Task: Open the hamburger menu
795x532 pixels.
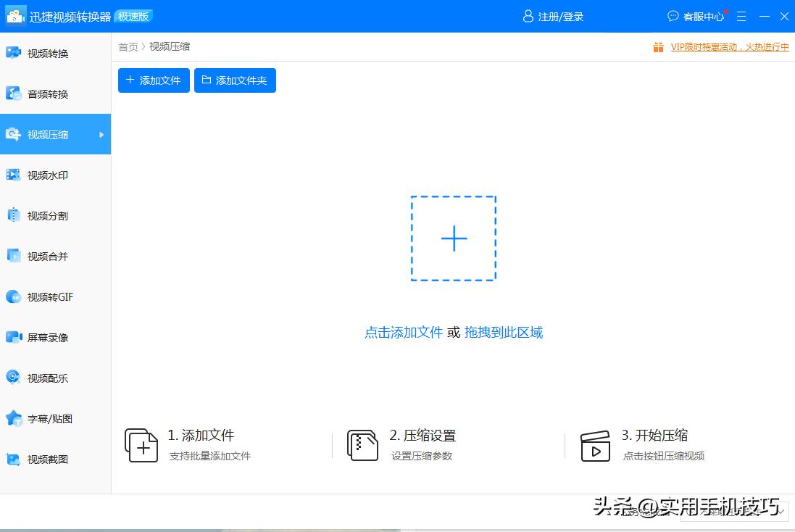Action: click(741, 16)
